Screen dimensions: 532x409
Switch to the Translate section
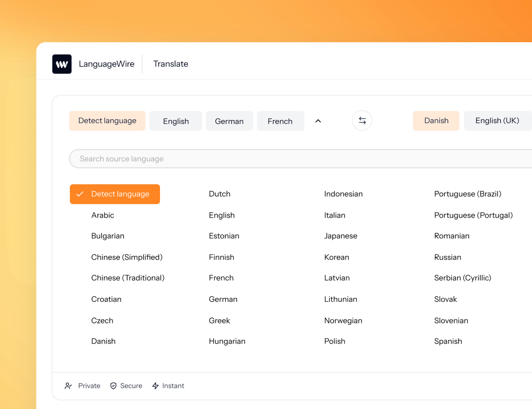click(171, 64)
